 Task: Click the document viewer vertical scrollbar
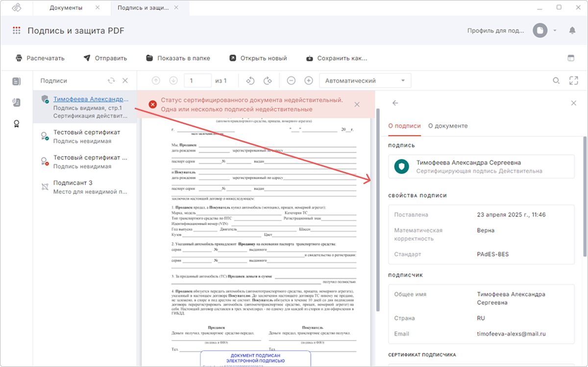coord(377,211)
